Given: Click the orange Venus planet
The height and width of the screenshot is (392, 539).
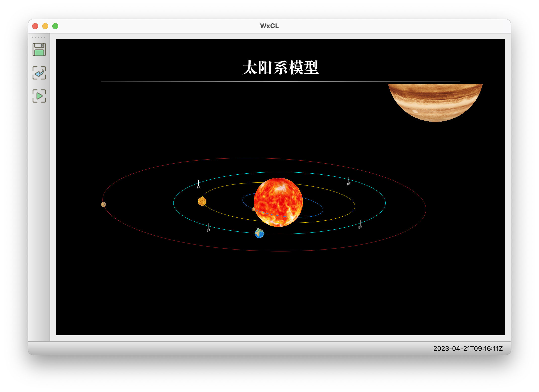Looking at the screenshot, I should coord(202,201).
